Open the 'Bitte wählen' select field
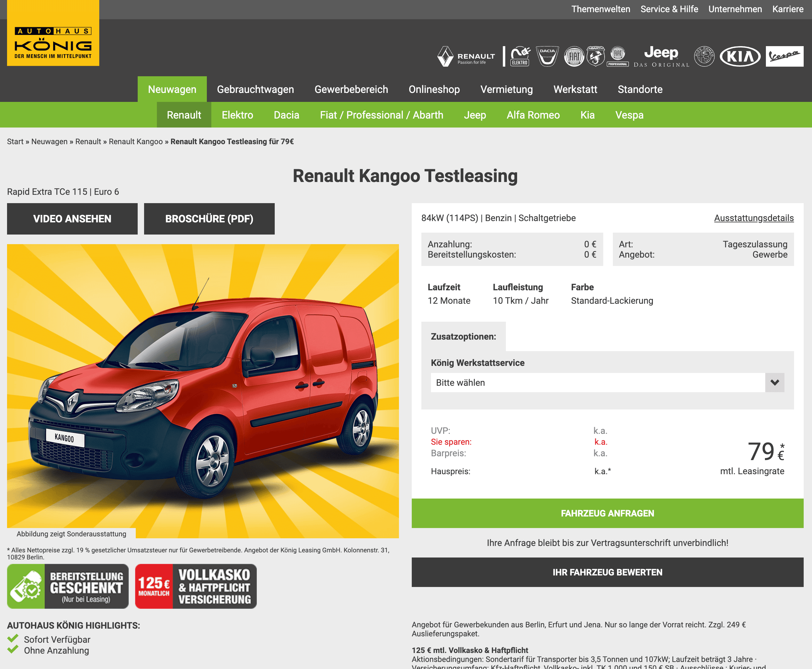812x669 pixels. (x=607, y=382)
